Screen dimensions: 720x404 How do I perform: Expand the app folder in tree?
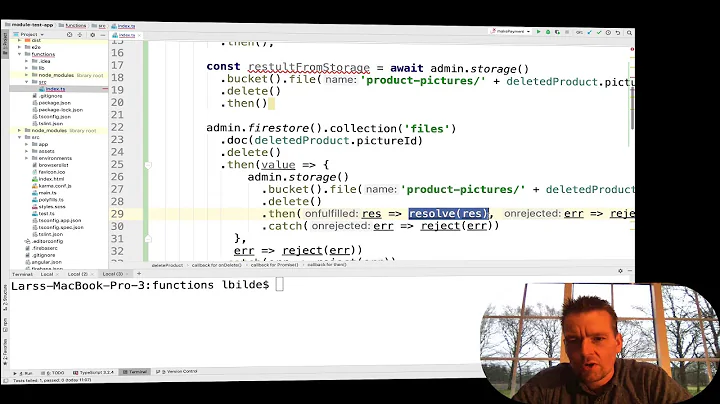[x=26, y=144]
